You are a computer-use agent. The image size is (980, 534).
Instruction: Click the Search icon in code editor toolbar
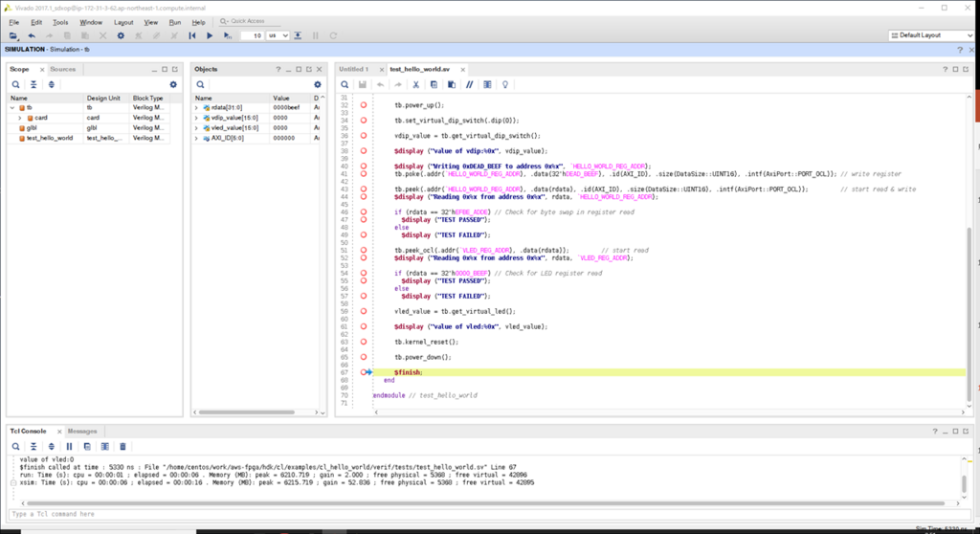[345, 84]
